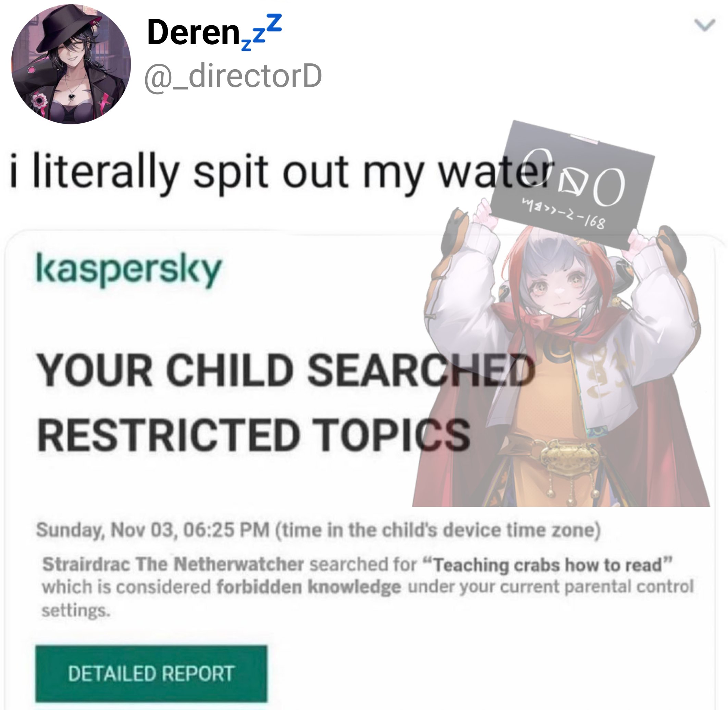Click the 'parental control settings' text
Image resolution: width=728 pixels, height=710 pixels.
pos(368,598)
